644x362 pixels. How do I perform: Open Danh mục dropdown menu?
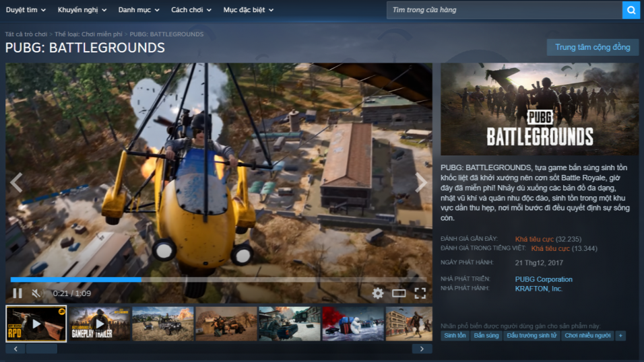click(x=138, y=10)
